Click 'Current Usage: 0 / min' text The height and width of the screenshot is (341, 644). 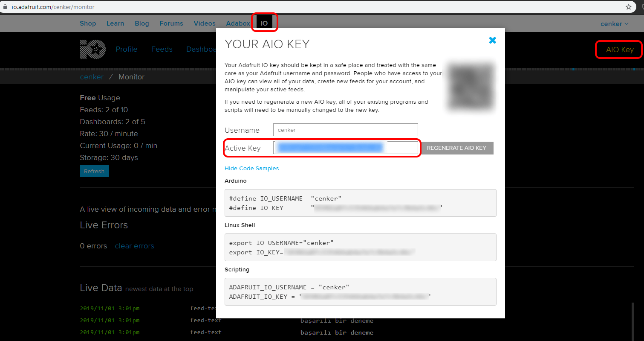pyautogui.click(x=118, y=146)
